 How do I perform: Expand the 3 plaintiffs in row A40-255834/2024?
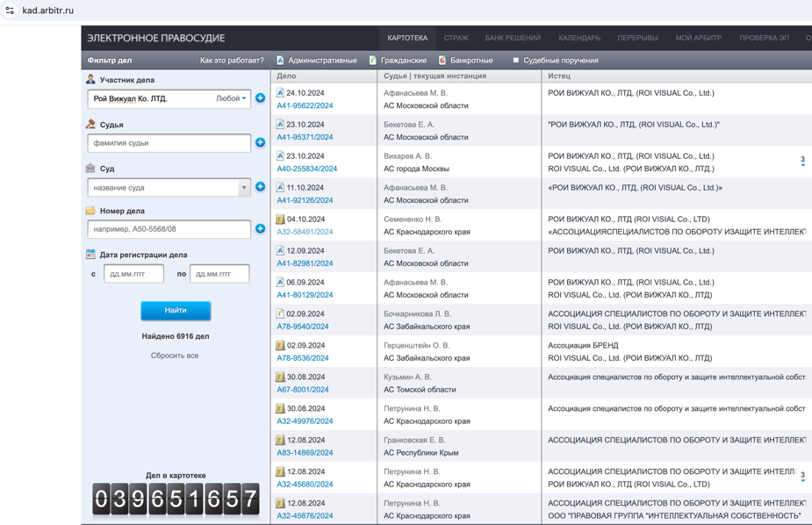pyautogui.click(x=802, y=161)
